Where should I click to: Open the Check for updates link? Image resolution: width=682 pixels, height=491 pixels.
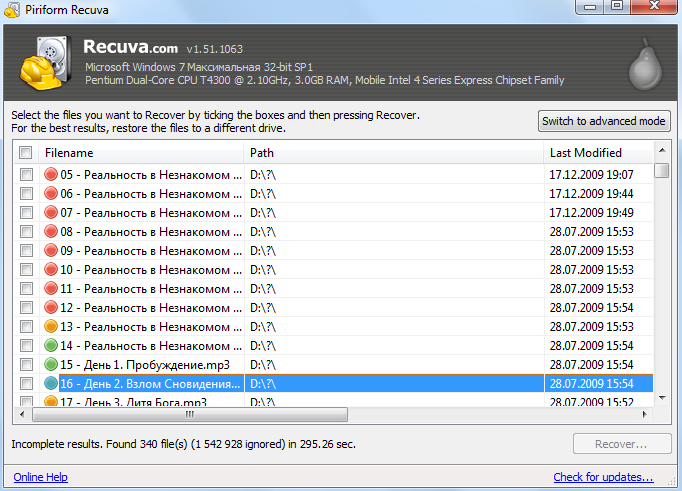click(603, 477)
